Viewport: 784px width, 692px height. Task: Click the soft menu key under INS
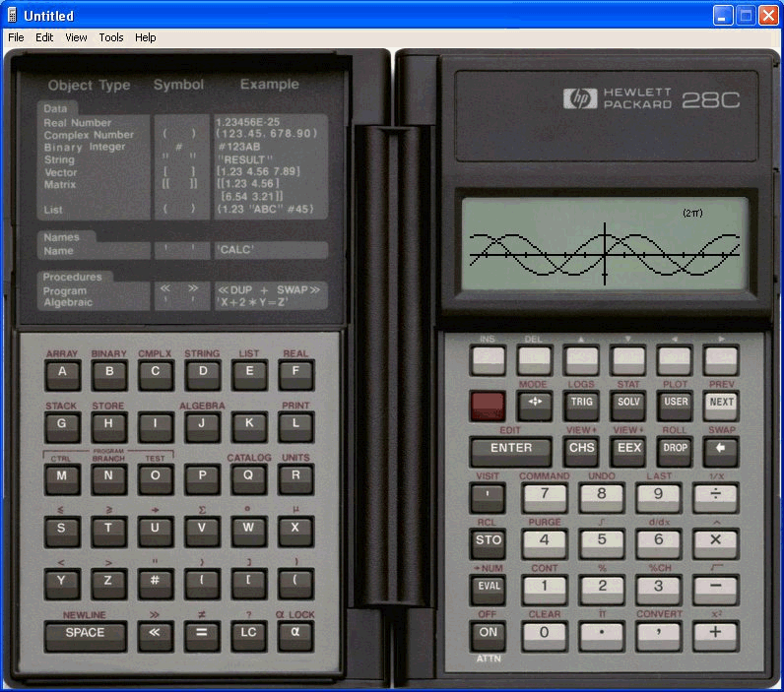488,359
